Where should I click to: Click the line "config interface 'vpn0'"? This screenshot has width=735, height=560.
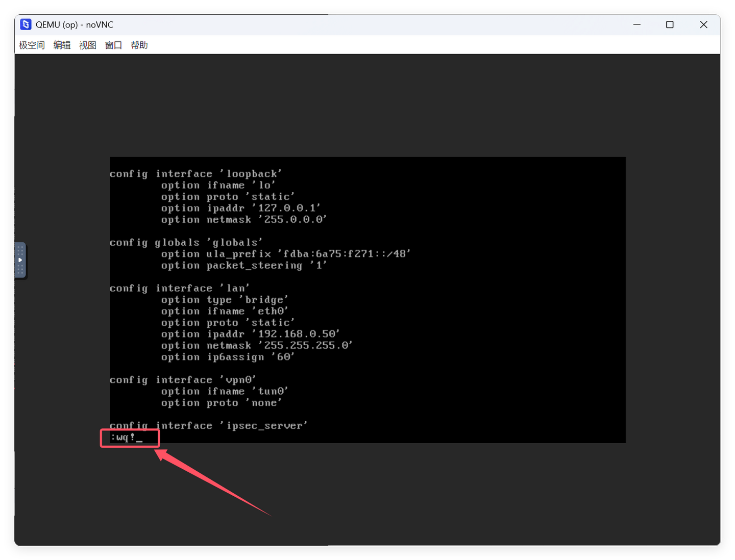[183, 380]
